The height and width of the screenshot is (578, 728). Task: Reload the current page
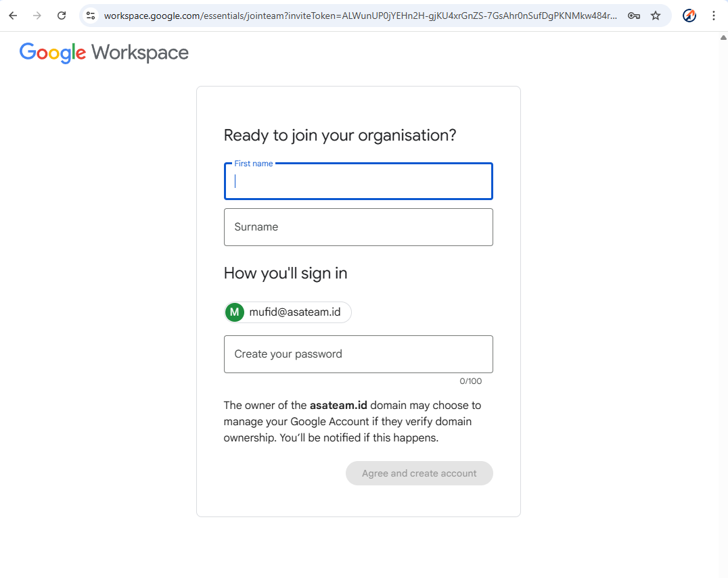(62, 16)
